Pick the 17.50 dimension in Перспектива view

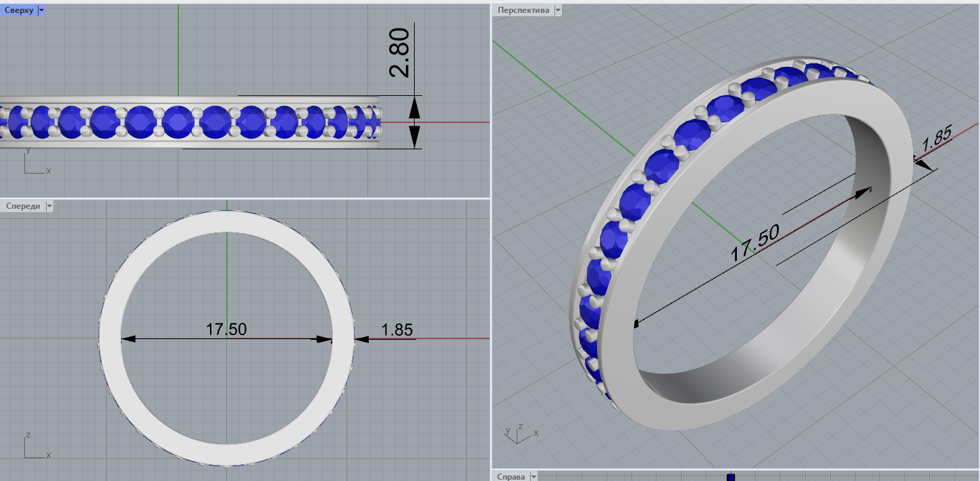[754, 243]
